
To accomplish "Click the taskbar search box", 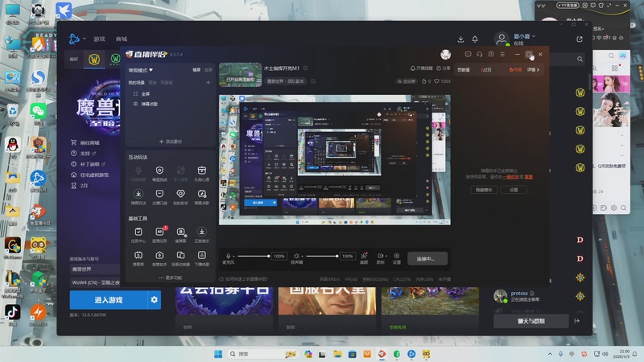I will [x=263, y=354].
